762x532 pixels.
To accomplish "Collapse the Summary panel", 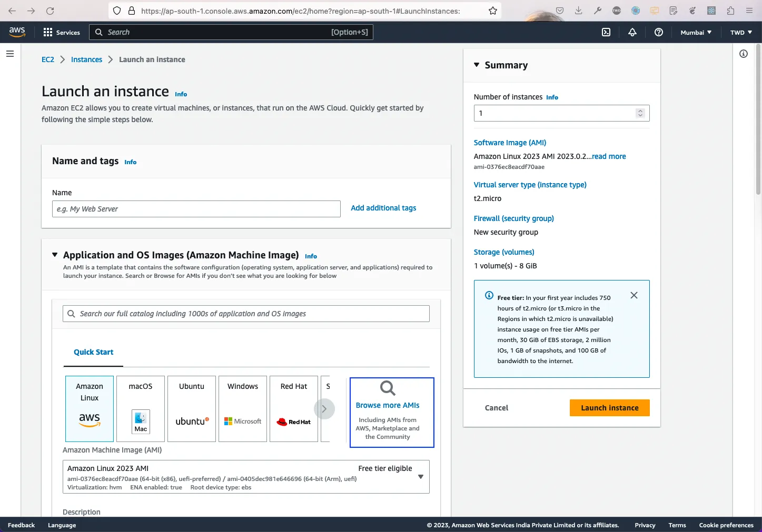I will click(477, 65).
